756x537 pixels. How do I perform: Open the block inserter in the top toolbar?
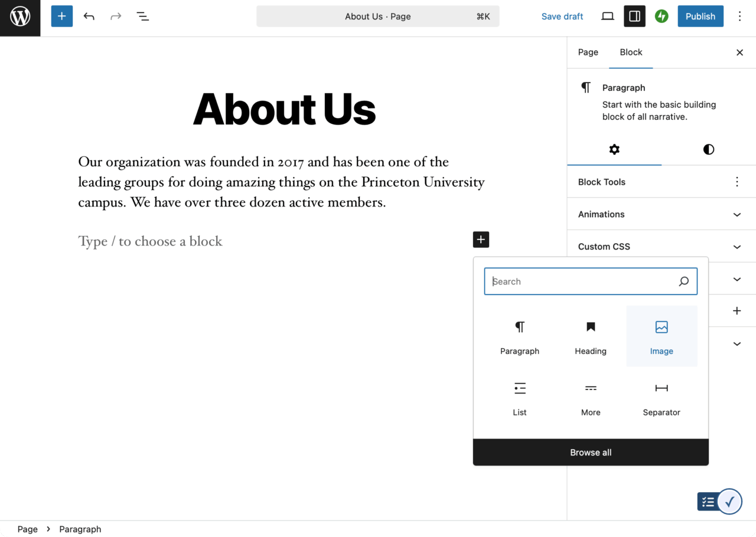coord(61,17)
